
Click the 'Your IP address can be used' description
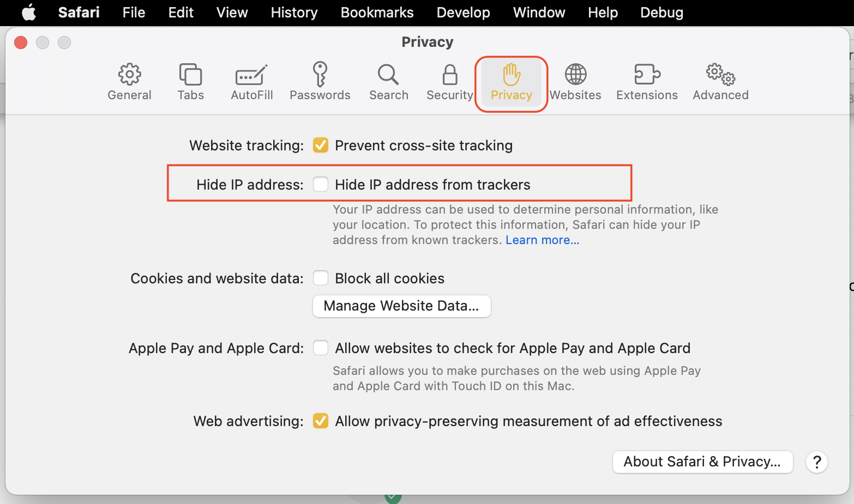[525, 224]
